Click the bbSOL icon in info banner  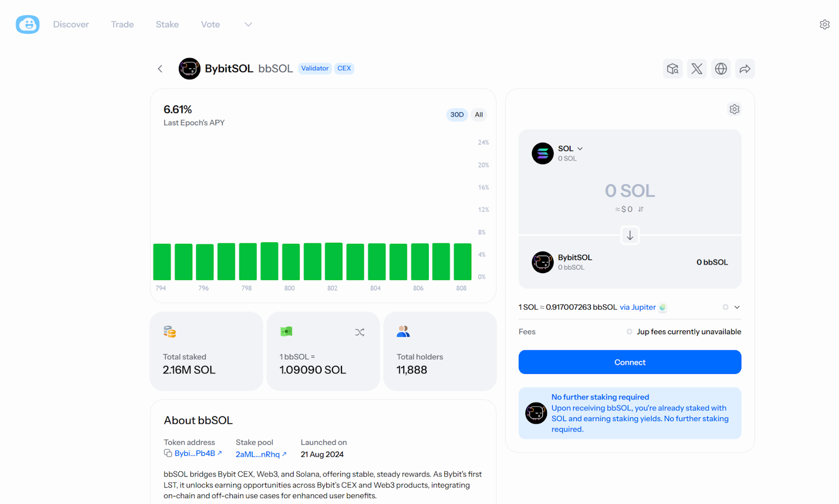point(536,413)
